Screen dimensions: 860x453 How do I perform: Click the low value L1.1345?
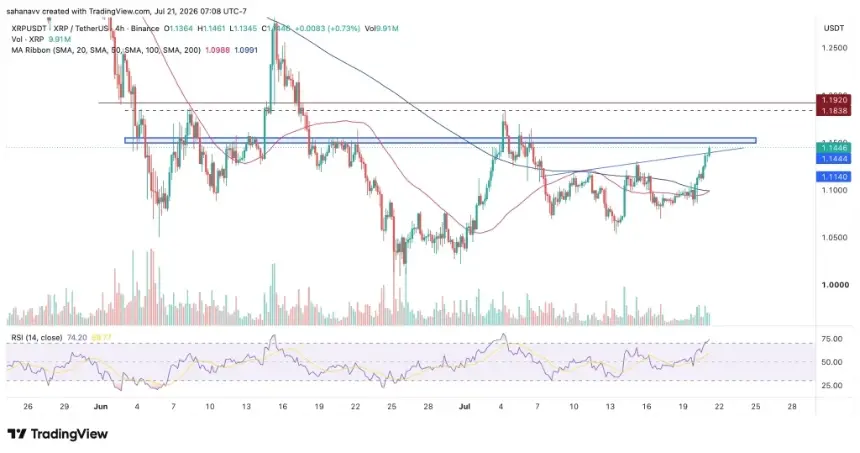point(243,29)
